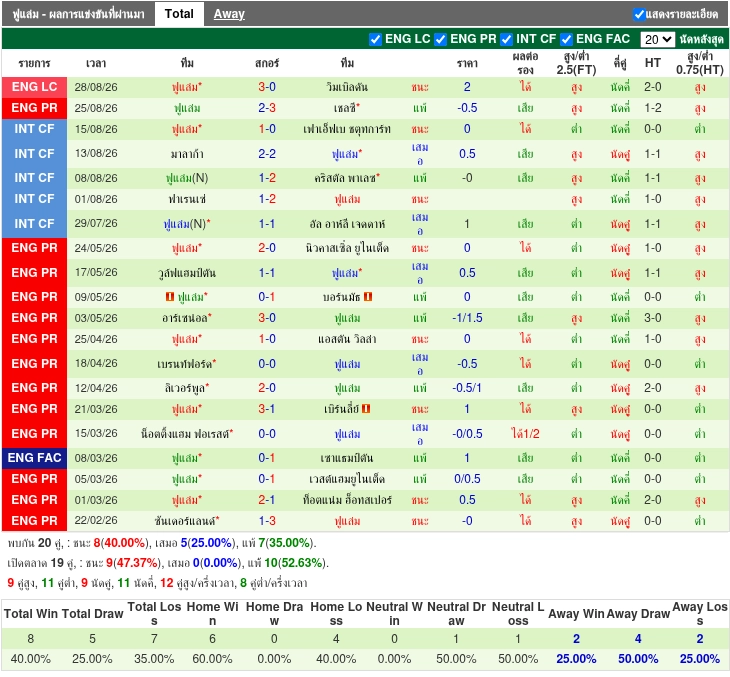This screenshot has width=730, height=677.
Task: Open opponent แอสตัน วิลล่า team link
Action: pyautogui.click(x=347, y=339)
